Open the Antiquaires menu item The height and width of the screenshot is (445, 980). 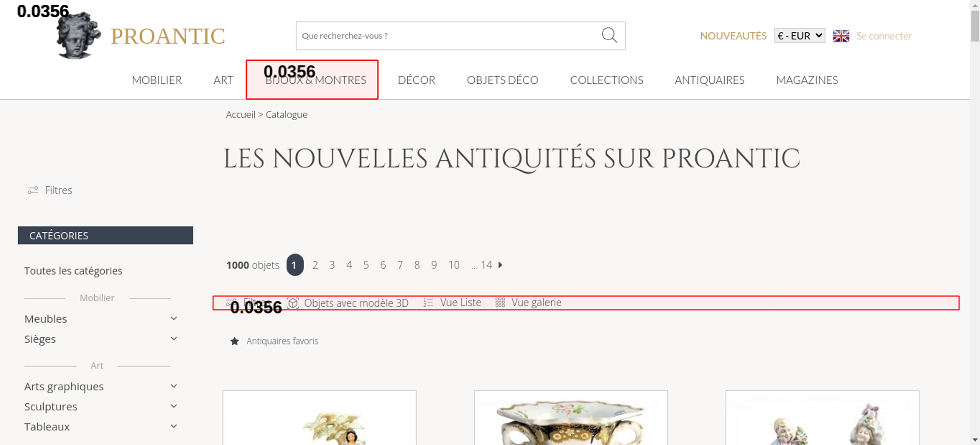point(709,80)
